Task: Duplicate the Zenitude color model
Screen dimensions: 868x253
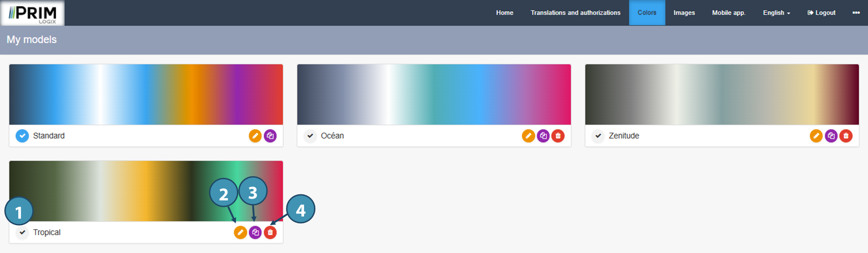Action: 831,136
